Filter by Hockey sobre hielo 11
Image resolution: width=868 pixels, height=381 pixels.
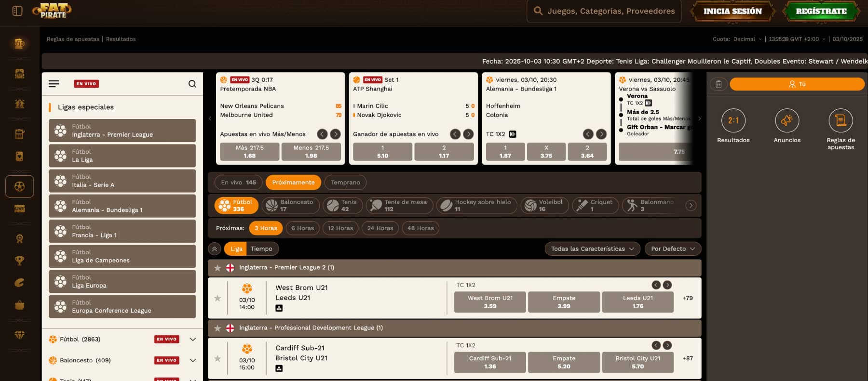(476, 206)
